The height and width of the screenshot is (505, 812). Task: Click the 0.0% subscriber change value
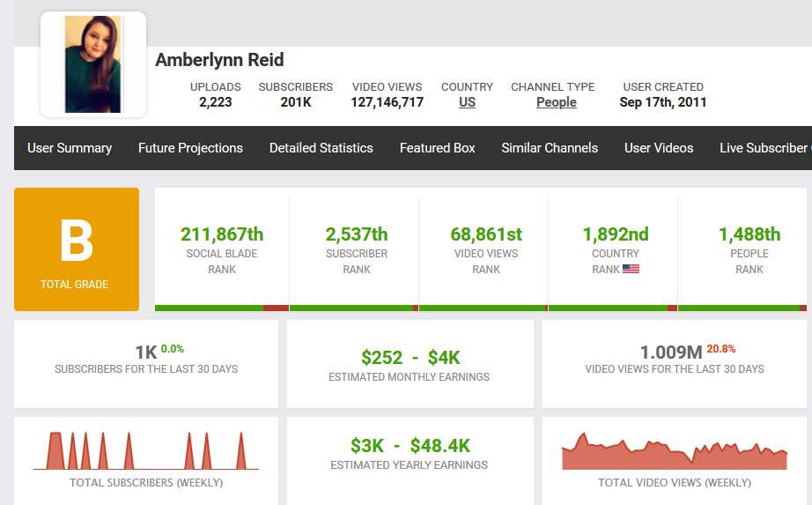coord(173,349)
